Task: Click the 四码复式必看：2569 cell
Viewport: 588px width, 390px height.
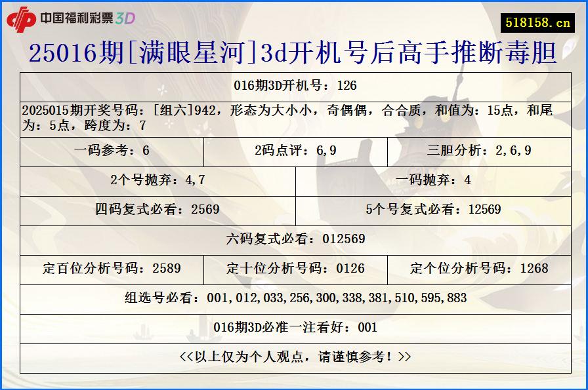Action: coord(158,210)
